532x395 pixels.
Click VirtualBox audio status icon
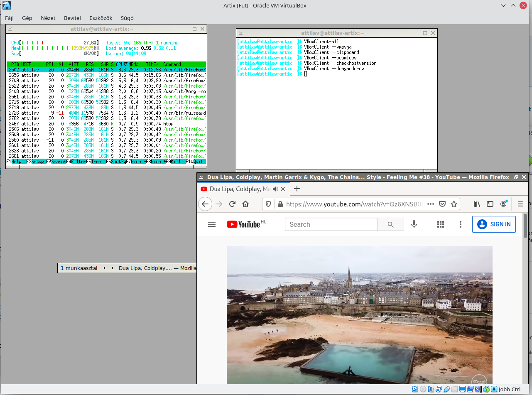click(431, 389)
